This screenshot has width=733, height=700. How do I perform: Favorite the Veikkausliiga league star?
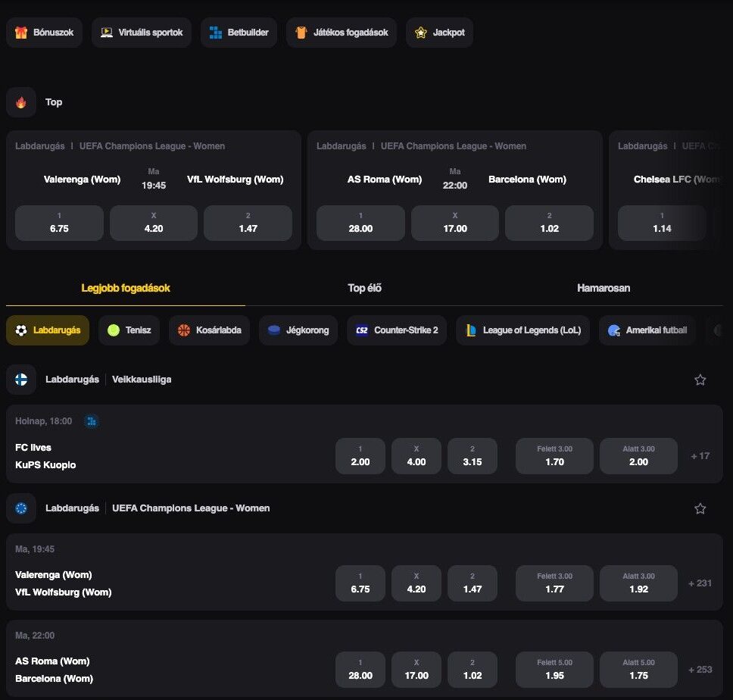coord(700,380)
